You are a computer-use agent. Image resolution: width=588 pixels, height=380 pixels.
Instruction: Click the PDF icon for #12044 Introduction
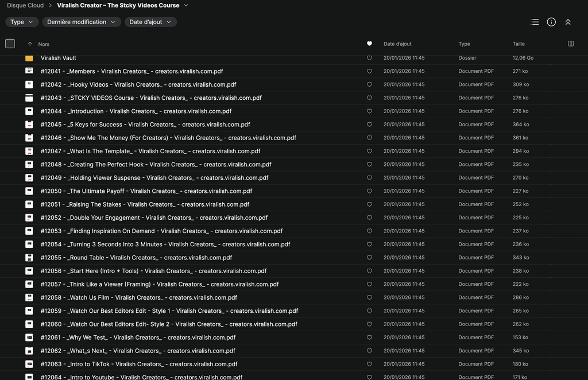pyautogui.click(x=29, y=111)
